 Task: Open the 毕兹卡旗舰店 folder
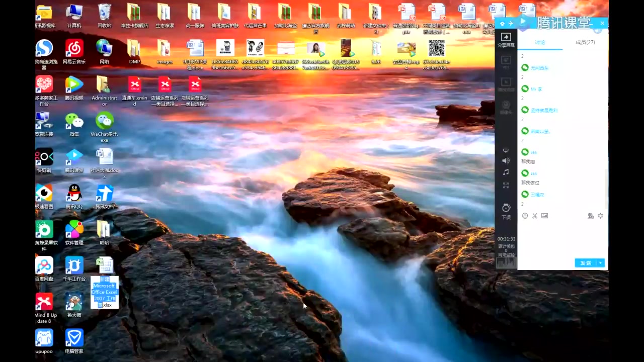pyautogui.click(x=134, y=16)
